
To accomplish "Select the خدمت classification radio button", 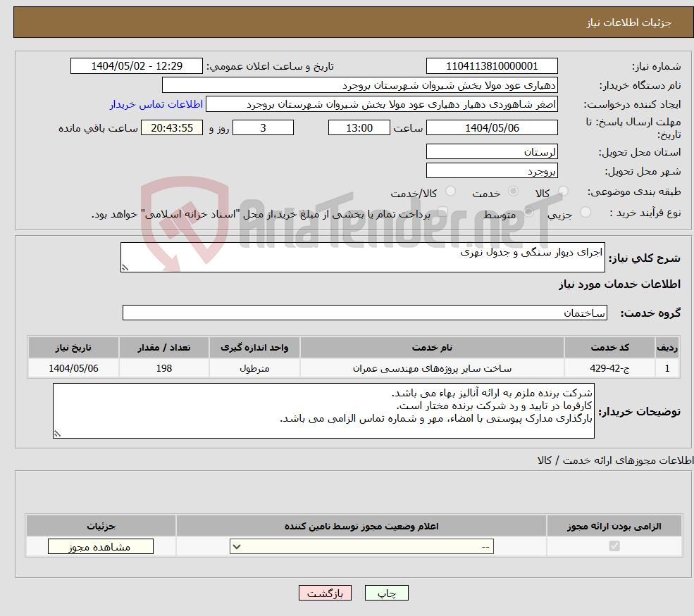I will click(513, 190).
